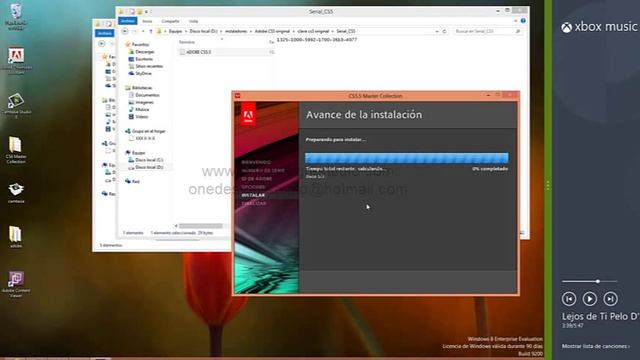Click the Equipo segment in the address path
The width and height of the screenshot is (640, 360).
(176, 31)
